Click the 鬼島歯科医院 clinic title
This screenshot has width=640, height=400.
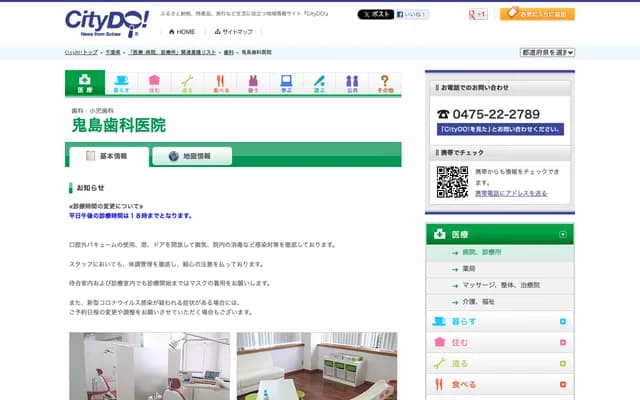(119, 125)
